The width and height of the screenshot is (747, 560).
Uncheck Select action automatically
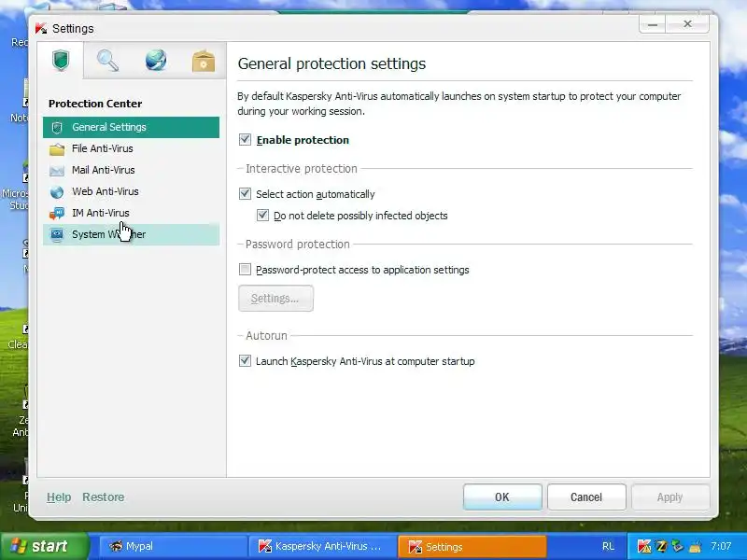point(245,194)
